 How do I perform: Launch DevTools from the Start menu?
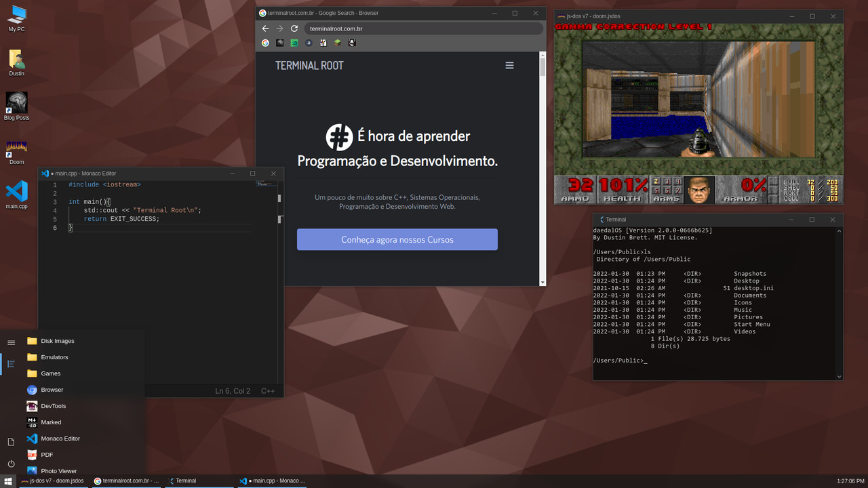(83, 406)
